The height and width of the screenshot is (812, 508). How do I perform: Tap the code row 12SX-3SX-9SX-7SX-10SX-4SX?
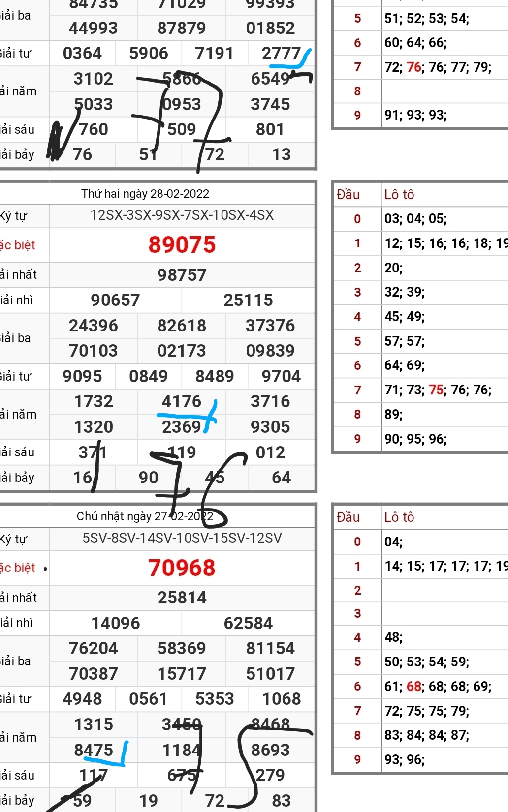(182, 215)
